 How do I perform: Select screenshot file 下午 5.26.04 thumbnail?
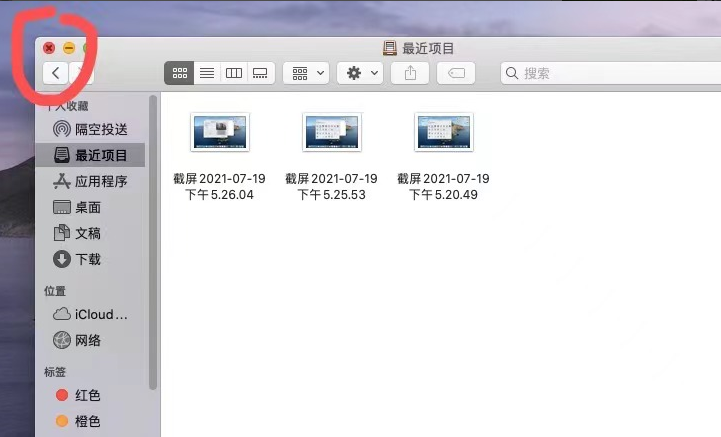pos(219,131)
